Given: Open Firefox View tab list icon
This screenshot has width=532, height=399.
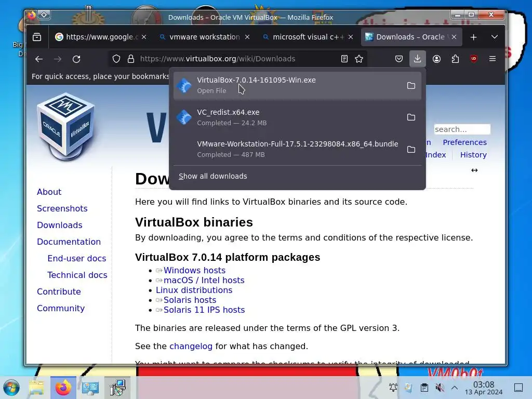Looking at the screenshot, I should [37, 37].
